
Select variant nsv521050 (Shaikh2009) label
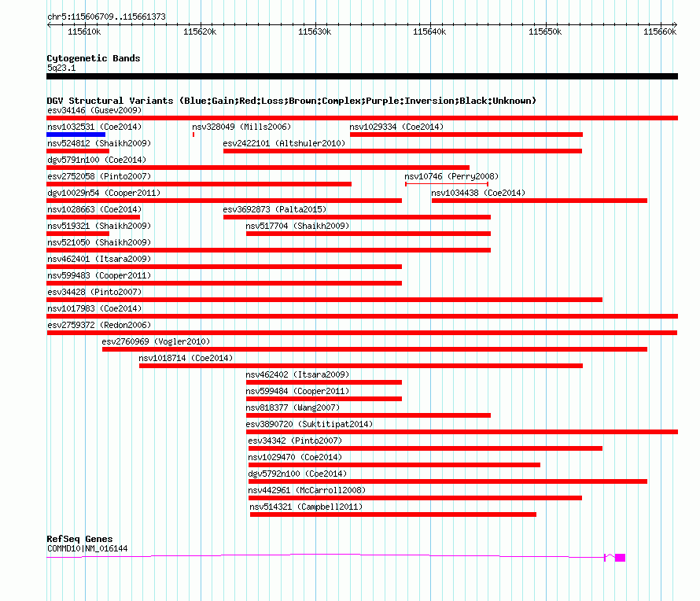pyautogui.click(x=99, y=242)
